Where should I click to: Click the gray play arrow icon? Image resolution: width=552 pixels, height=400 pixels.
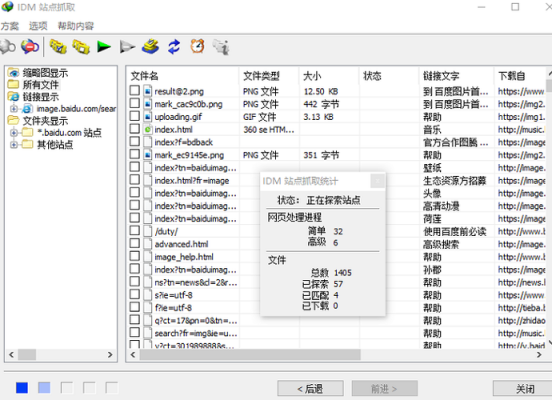point(127,47)
